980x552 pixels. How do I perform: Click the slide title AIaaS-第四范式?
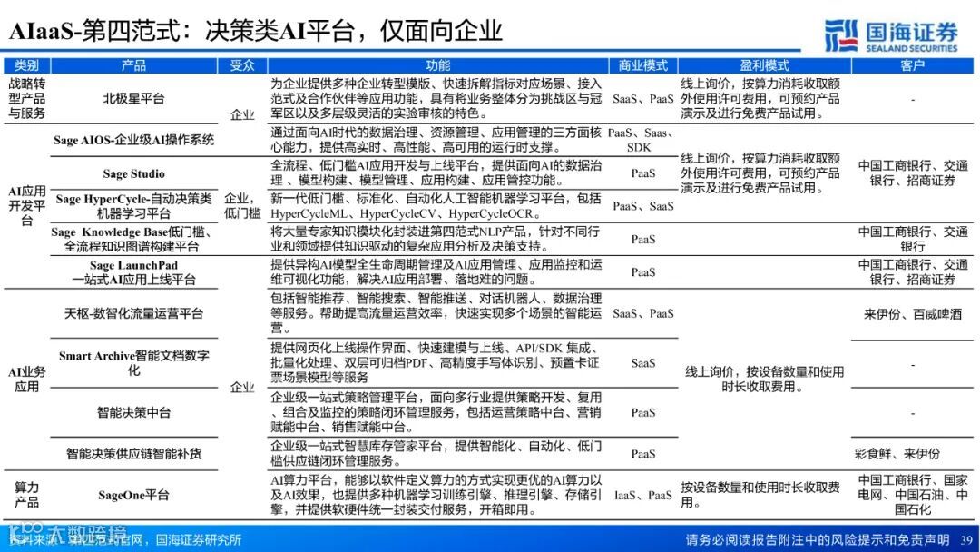pyautogui.click(x=256, y=31)
